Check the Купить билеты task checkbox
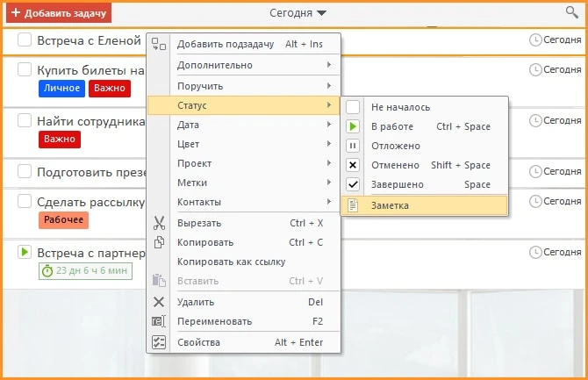Image resolution: width=588 pixels, height=380 pixels. point(25,70)
